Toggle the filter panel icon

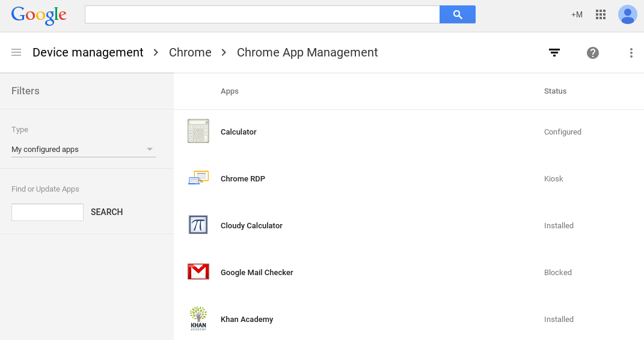point(554,52)
